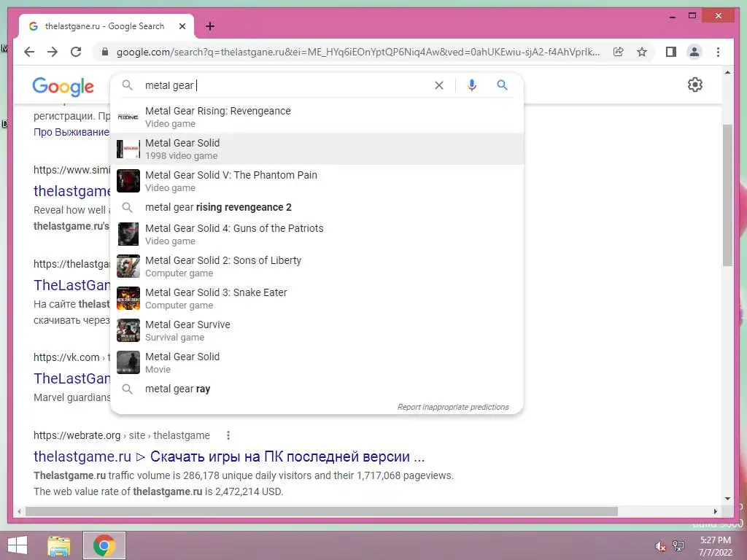Click the Google logo
The image size is (747, 560).
pos(63,86)
